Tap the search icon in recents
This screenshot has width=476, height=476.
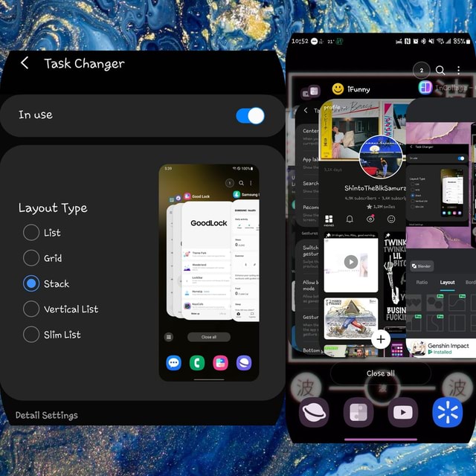coord(440,70)
